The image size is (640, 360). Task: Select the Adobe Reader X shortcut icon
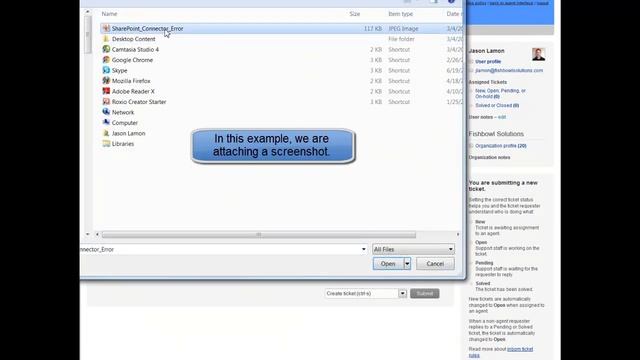coord(106,91)
